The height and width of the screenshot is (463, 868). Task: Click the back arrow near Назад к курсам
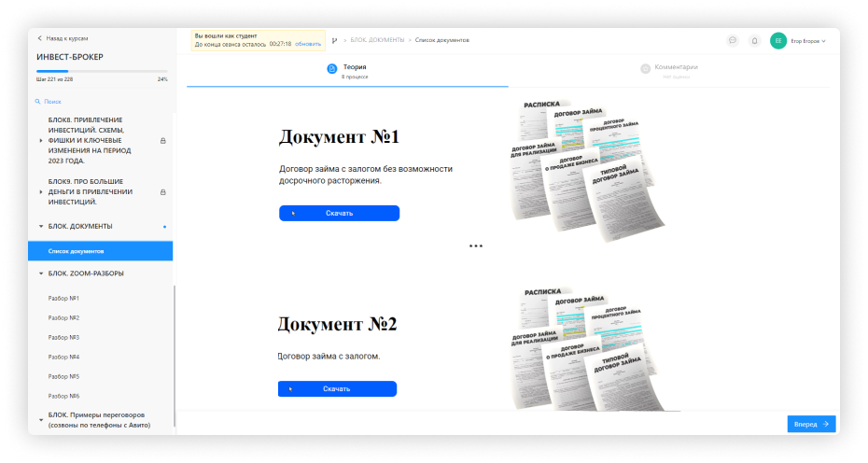pyautogui.click(x=39, y=38)
